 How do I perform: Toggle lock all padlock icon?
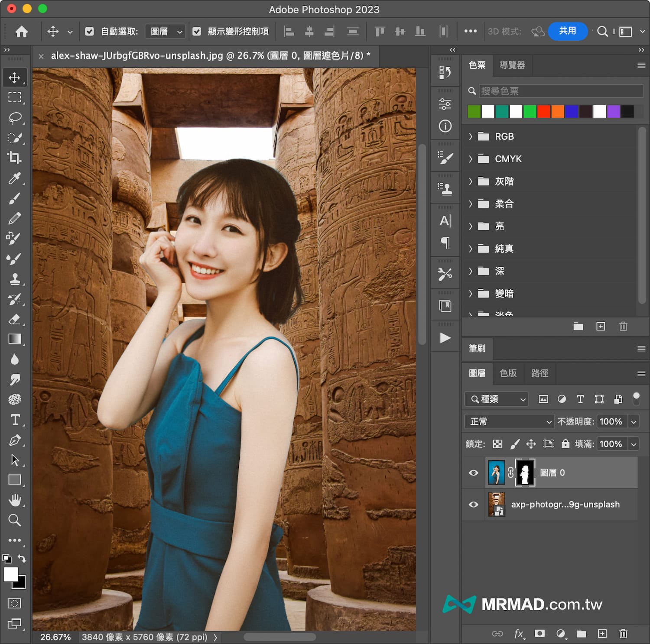565,444
